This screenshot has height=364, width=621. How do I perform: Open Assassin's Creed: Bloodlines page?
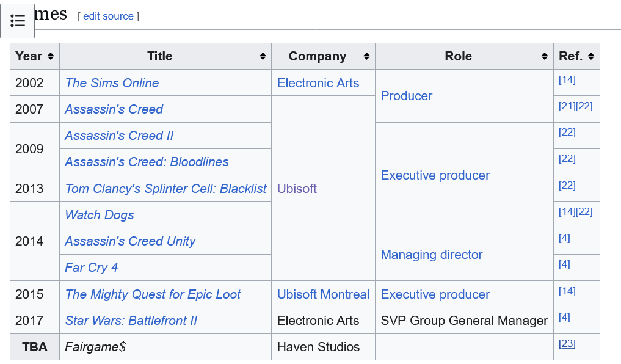(x=147, y=162)
